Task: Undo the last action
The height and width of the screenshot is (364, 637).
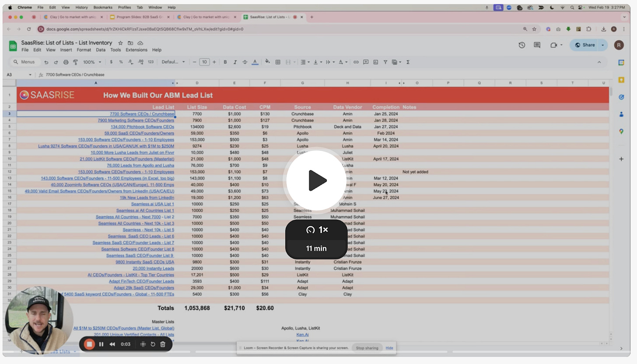Action: [x=46, y=62]
